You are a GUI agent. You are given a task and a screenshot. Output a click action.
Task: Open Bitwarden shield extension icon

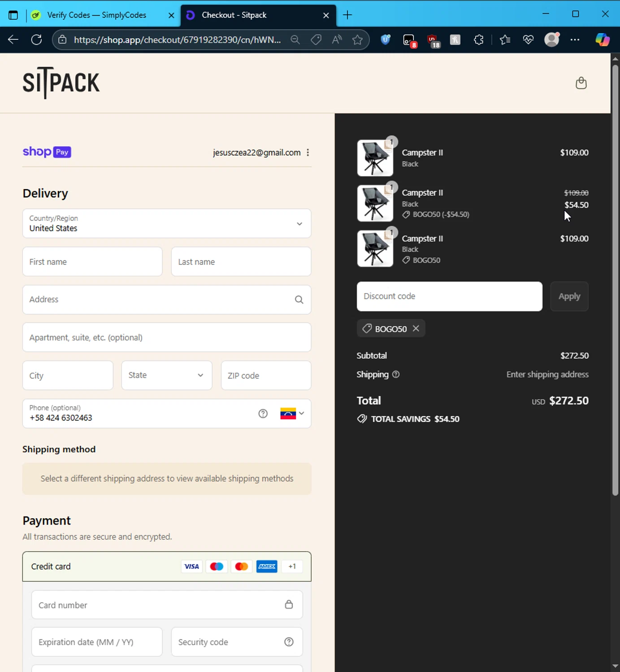tap(386, 40)
